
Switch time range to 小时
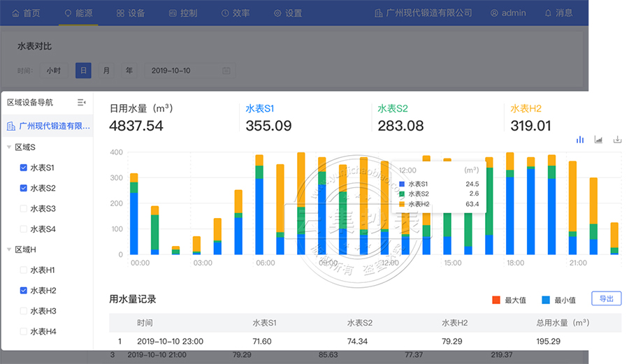[54, 71]
